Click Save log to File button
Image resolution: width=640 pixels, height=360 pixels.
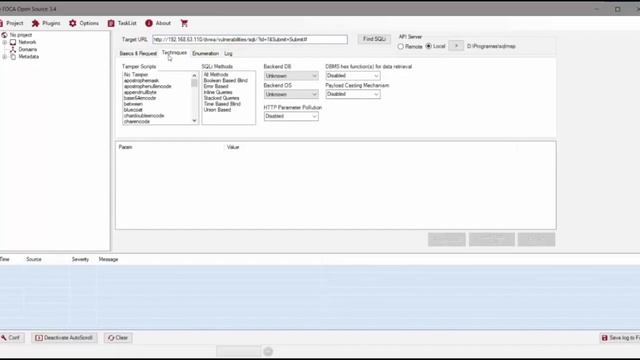pyautogui.click(x=620, y=338)
